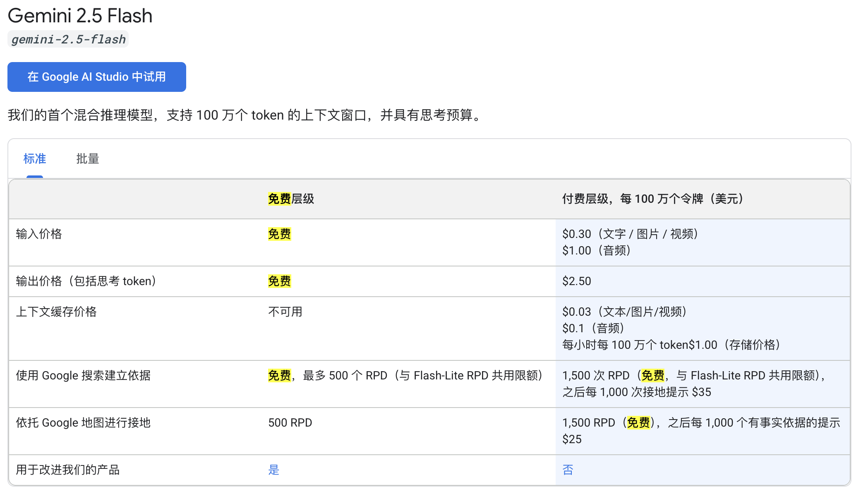Click the "Gemini 2.5 Flash" heading
868x499 pixels.
click(x=80, y=16)
